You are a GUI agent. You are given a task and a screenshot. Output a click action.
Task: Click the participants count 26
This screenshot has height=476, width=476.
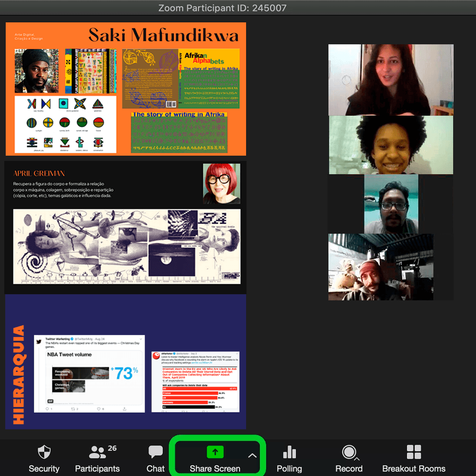pos(112,448)
